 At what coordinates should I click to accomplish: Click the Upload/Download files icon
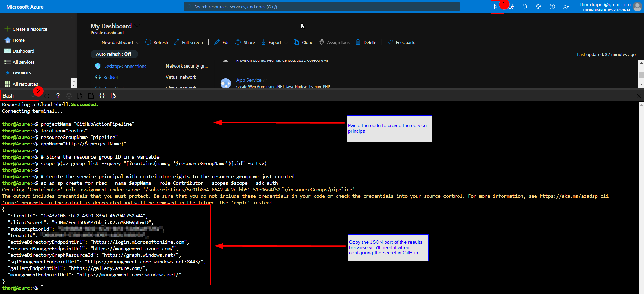click(80, 96)
